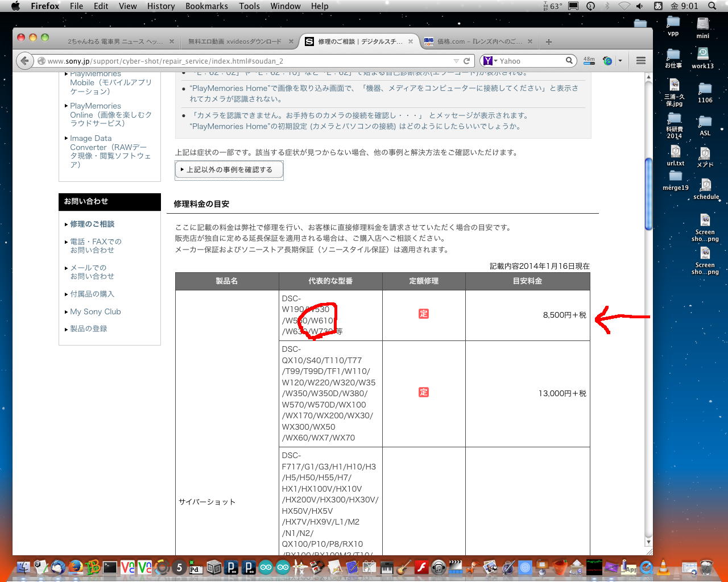The width and height of the screenshot is (728, 582).
Task: Open Finder from the dock
Action: click(23, 567)
